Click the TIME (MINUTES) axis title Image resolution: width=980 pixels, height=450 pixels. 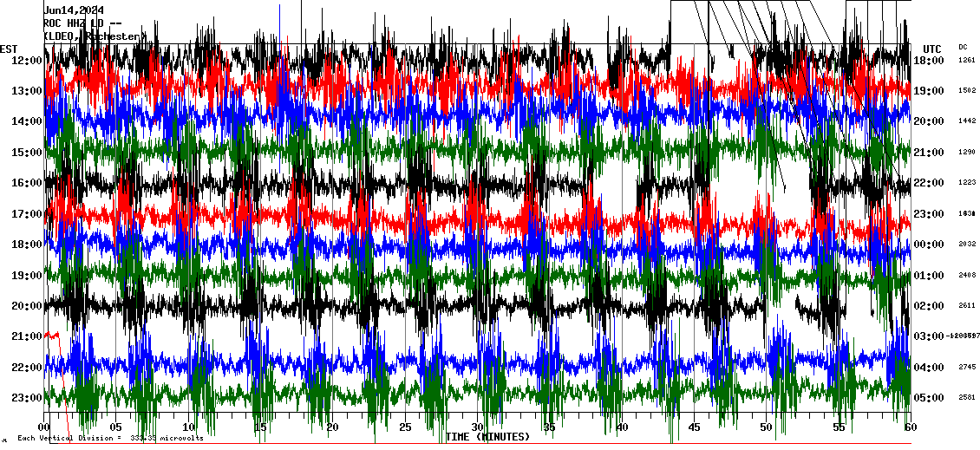tap(487, 437)
